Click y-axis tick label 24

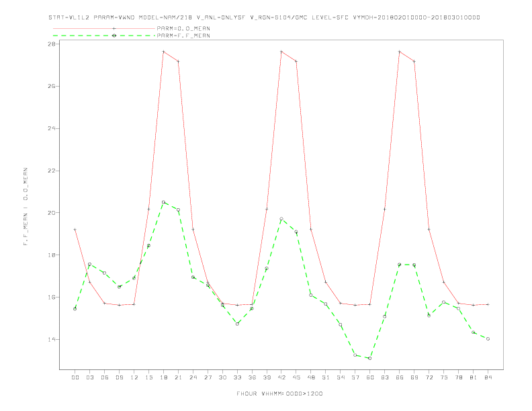tap(52, 128)
